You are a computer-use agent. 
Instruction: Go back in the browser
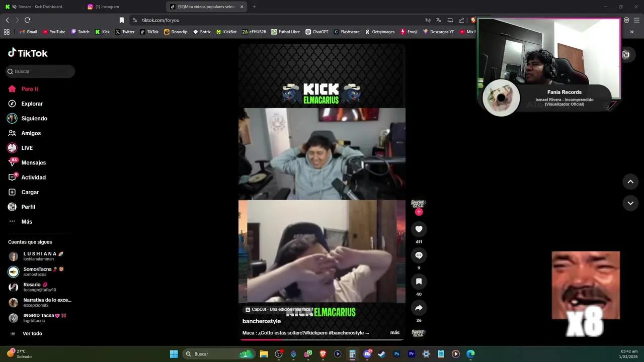tap(7, 20)
